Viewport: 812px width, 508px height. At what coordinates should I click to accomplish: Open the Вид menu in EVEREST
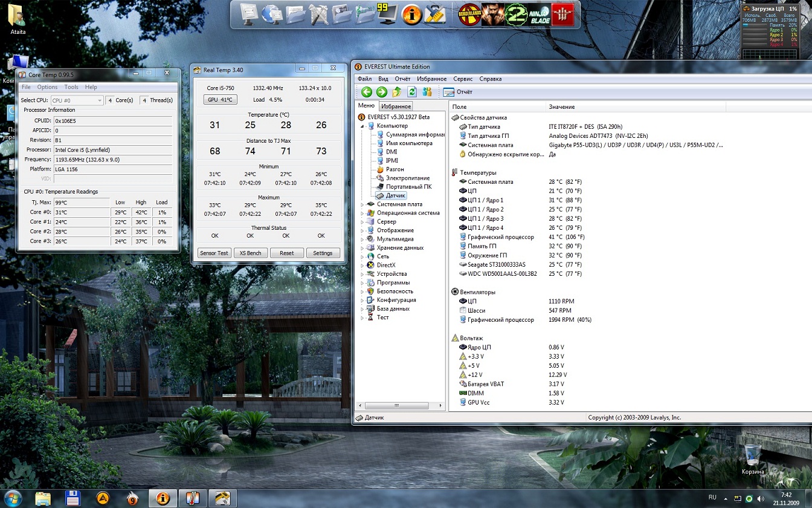tap(383, 79)
